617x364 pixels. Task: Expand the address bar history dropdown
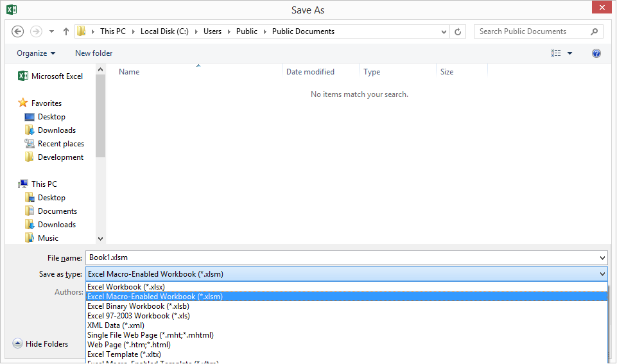click(444, 31)
